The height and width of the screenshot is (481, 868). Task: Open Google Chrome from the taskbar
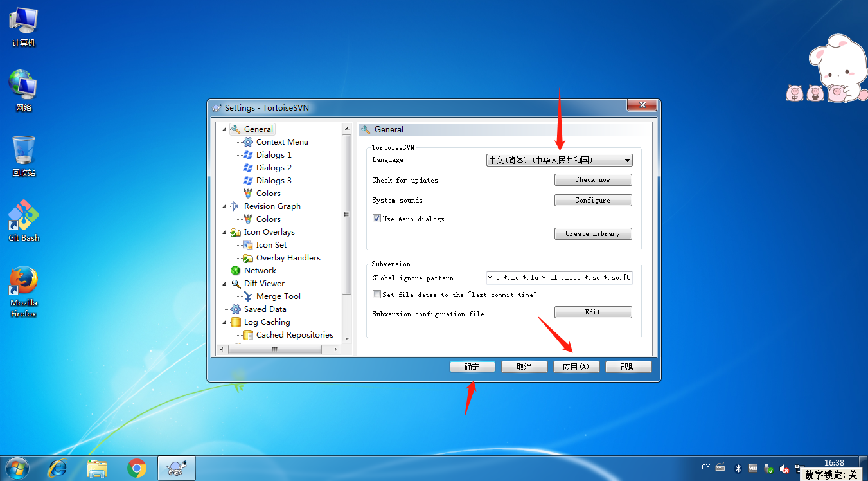137,468
